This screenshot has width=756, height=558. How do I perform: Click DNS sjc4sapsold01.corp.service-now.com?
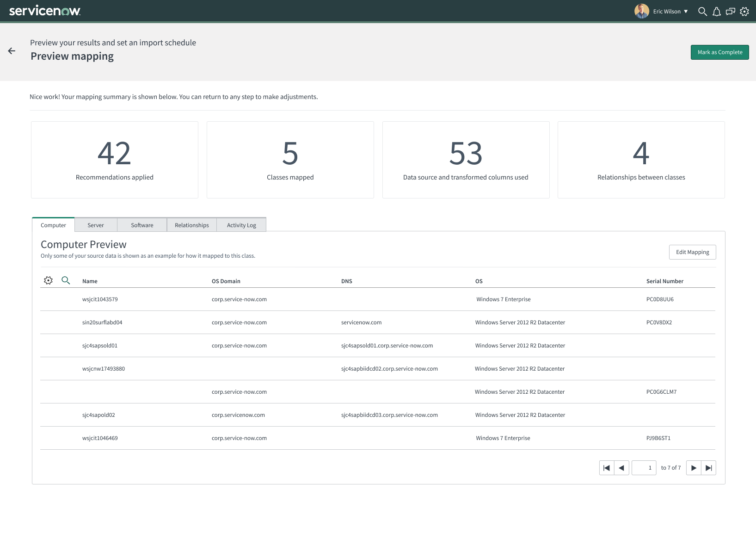click(x=387, y=346)
